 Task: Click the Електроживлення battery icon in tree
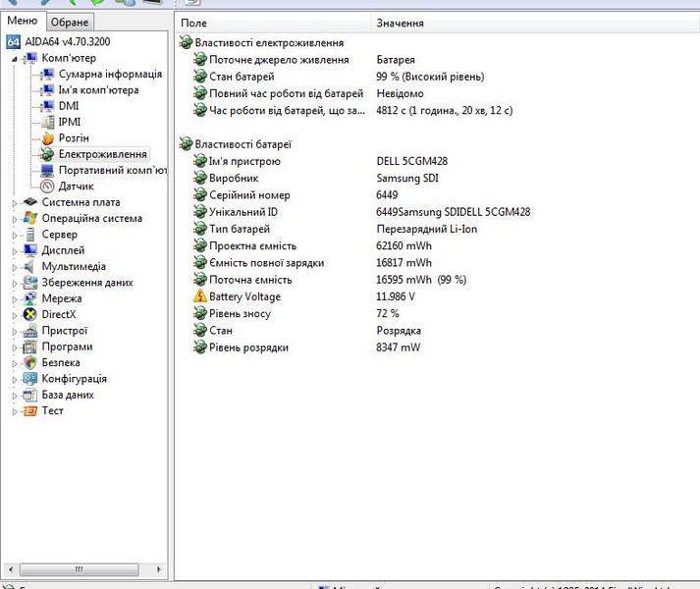47,154
